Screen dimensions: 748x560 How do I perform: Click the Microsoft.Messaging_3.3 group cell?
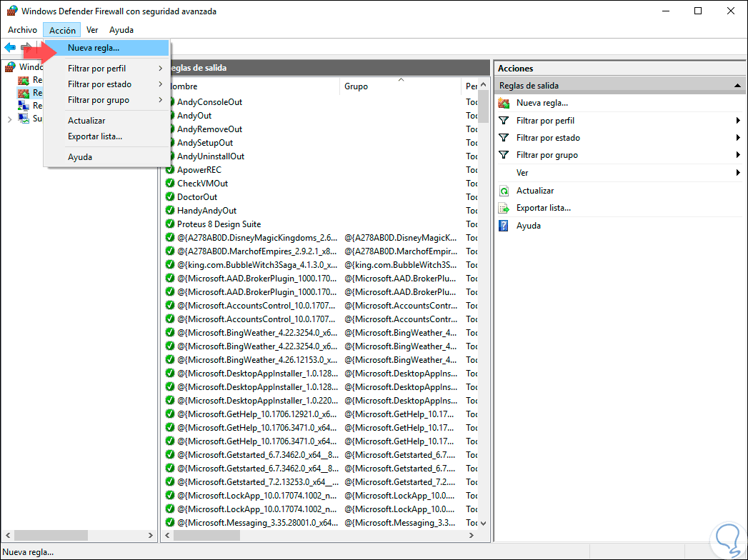[400, 523]
